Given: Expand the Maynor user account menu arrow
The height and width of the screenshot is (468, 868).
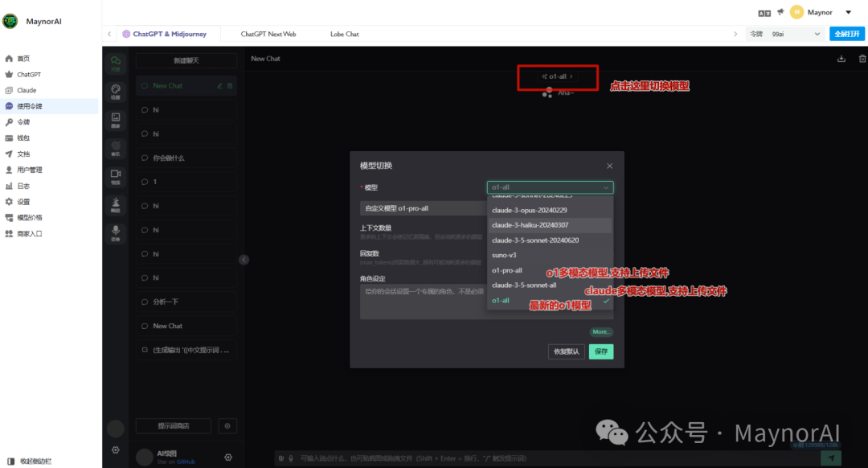Looking at the screenshot, I should tap(848, 12).
